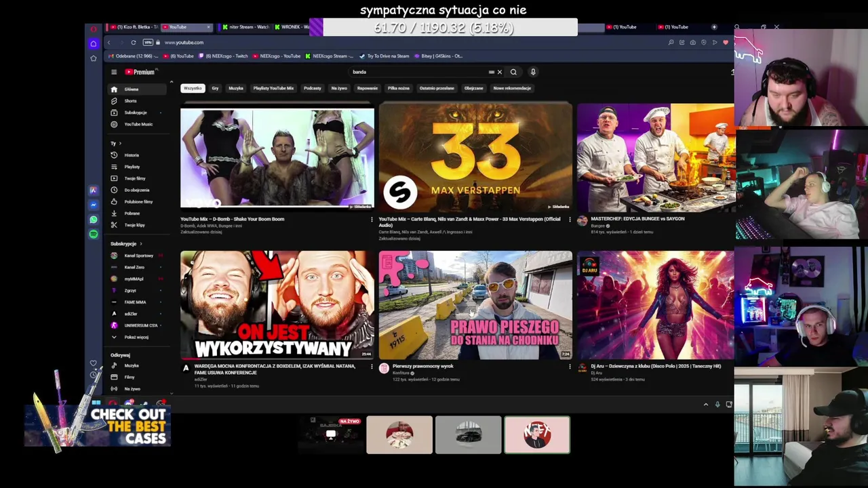The height and width of the screenshot is (488, 868).
Task: Select the Podcasty filter chip
Action: [313, 88]
